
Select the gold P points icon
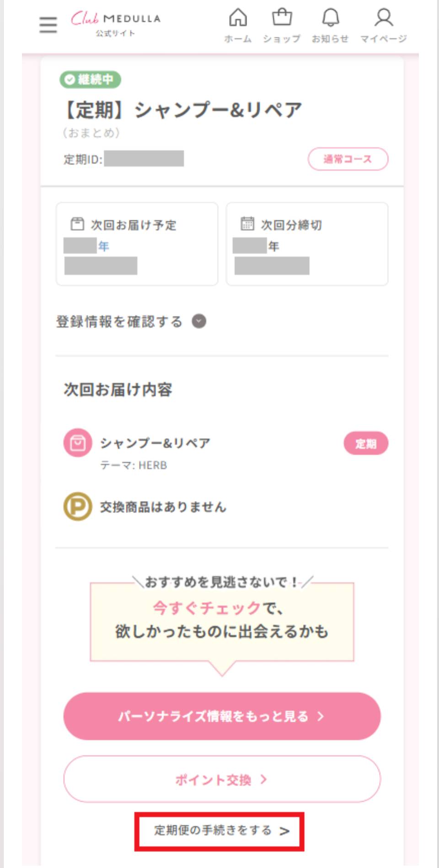pos(77,506)
